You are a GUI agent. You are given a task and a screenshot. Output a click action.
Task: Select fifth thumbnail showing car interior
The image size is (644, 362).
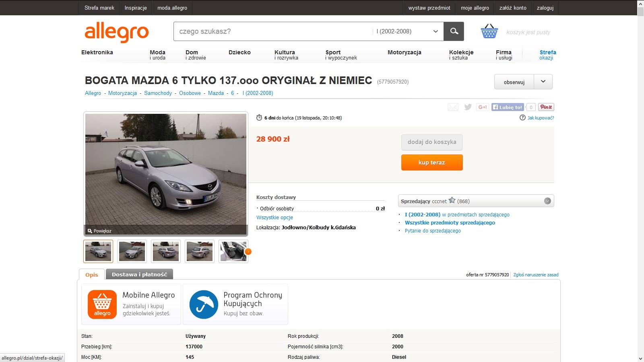[x=233, y=251]
